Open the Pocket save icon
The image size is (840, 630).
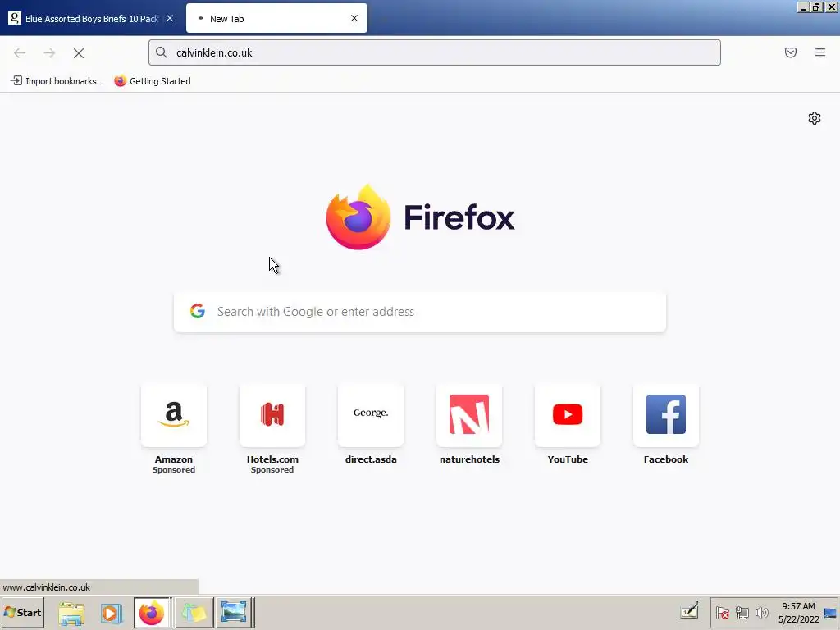click(791, 52)
